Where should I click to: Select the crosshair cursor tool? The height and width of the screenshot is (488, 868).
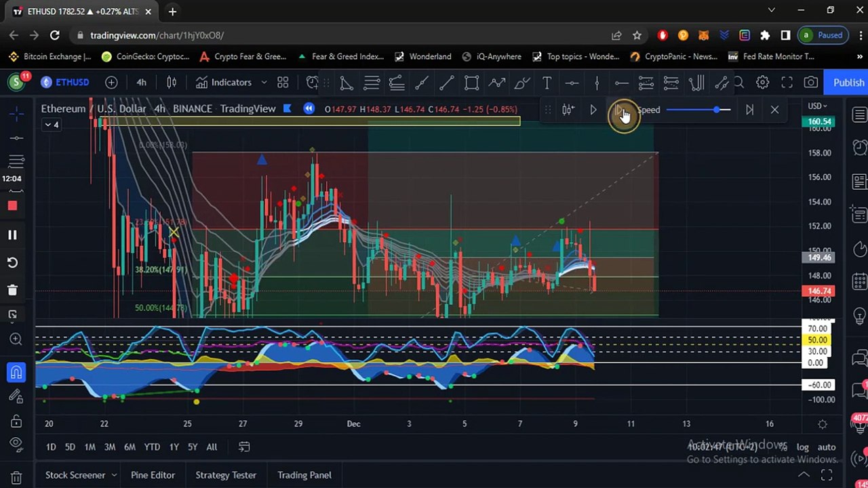pyautogui.click(x=16, y=115)
